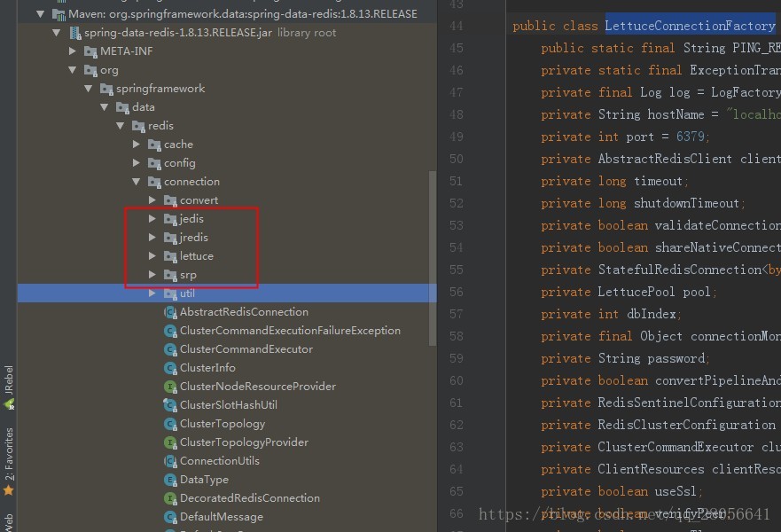781x532 pixels.
Task: Click the shutdownTimeout field in editor
Action: tap(686, 203)
